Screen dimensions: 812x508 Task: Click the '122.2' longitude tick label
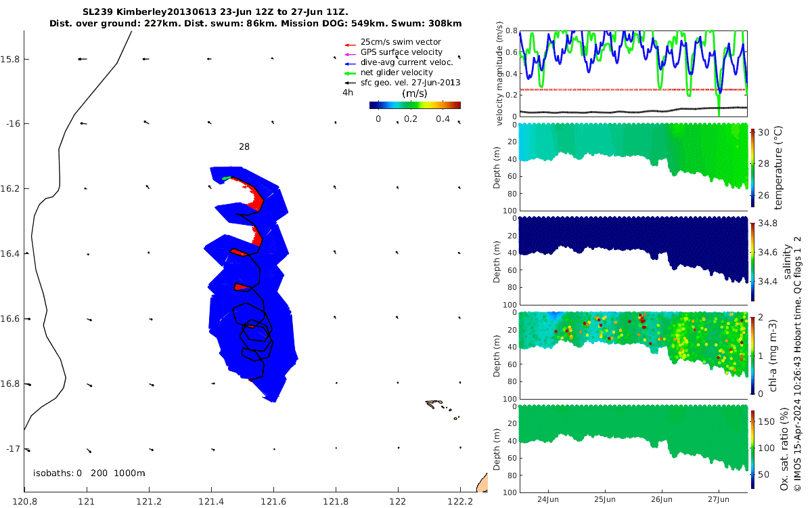point(460,501)
